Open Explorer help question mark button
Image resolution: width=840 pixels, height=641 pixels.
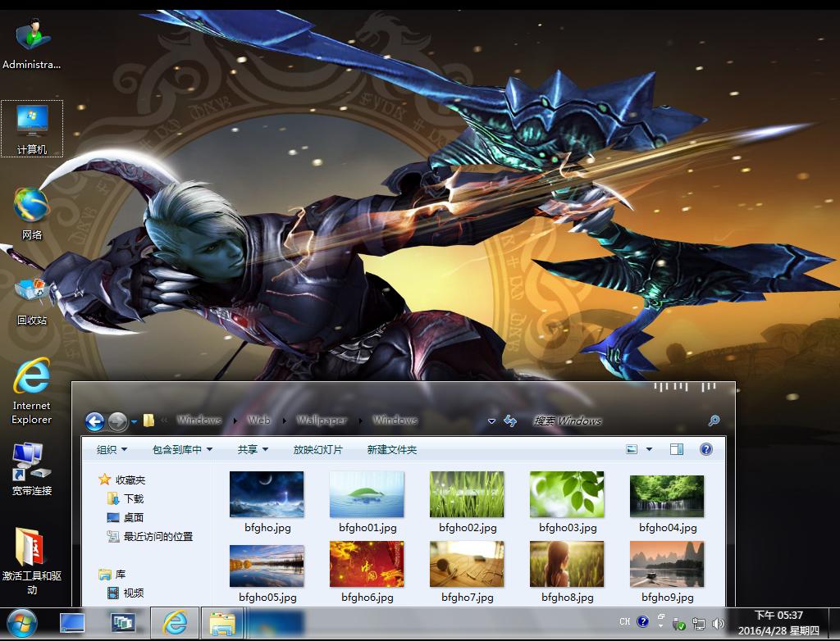tap(706, 449)
